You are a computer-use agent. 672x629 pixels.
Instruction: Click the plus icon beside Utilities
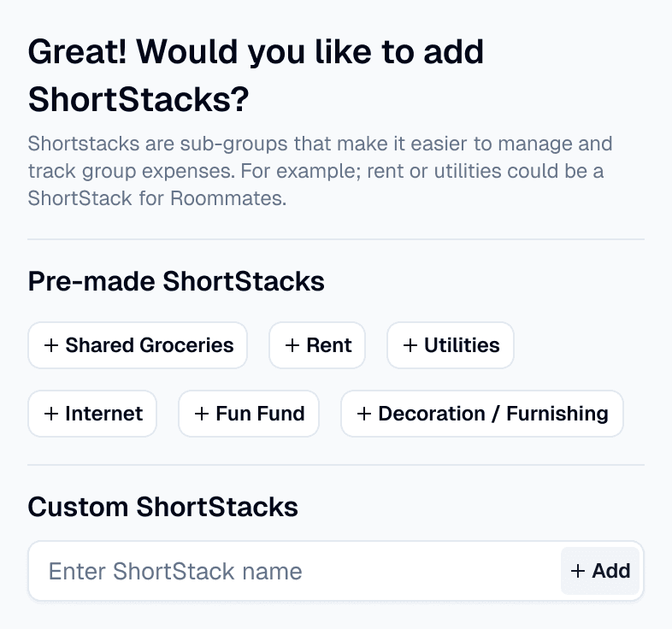tap(410, 345)
